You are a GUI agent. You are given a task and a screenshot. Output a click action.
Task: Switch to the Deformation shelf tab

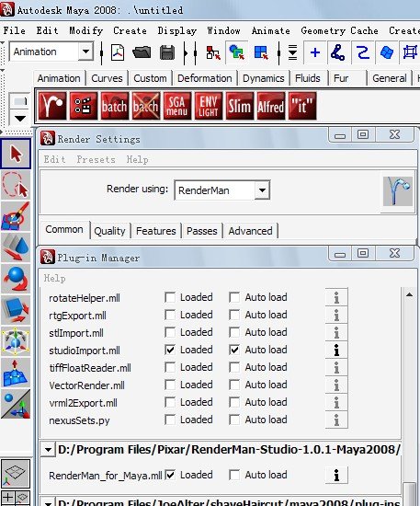click(x=205, y=78)
